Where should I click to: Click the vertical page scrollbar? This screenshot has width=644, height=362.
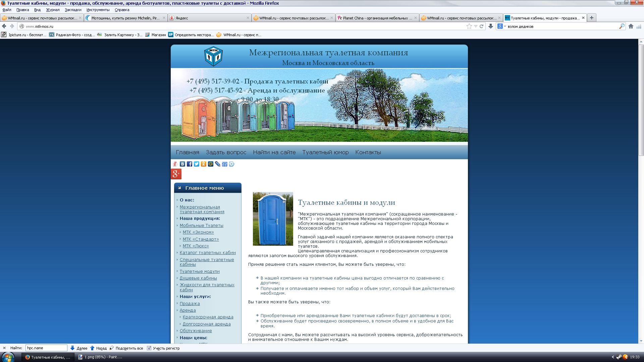pos(641,101)
